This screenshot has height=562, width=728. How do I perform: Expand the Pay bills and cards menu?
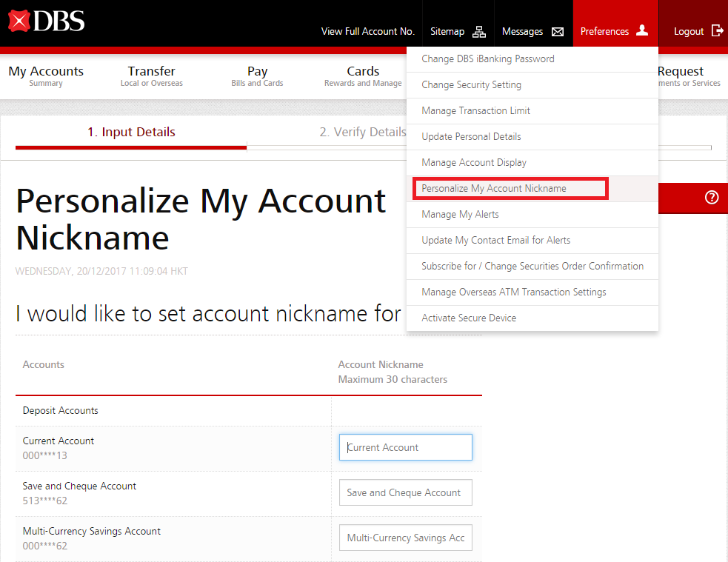tap(257, 76)
